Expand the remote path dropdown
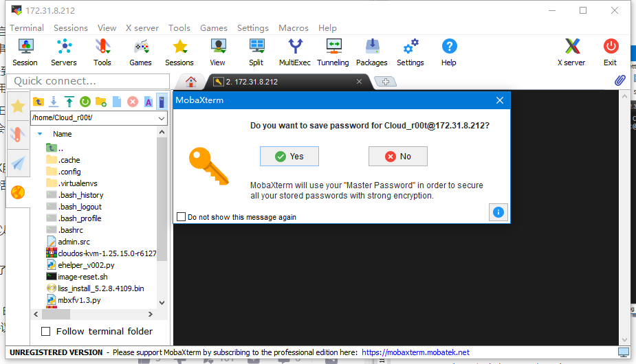 point(162,117)
